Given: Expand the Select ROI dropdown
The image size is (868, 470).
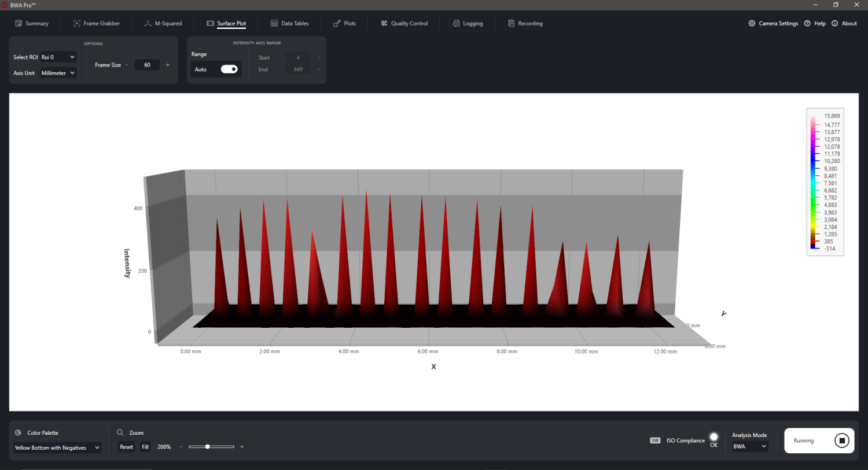Looking at the screenshot, I should pos(58,57).
